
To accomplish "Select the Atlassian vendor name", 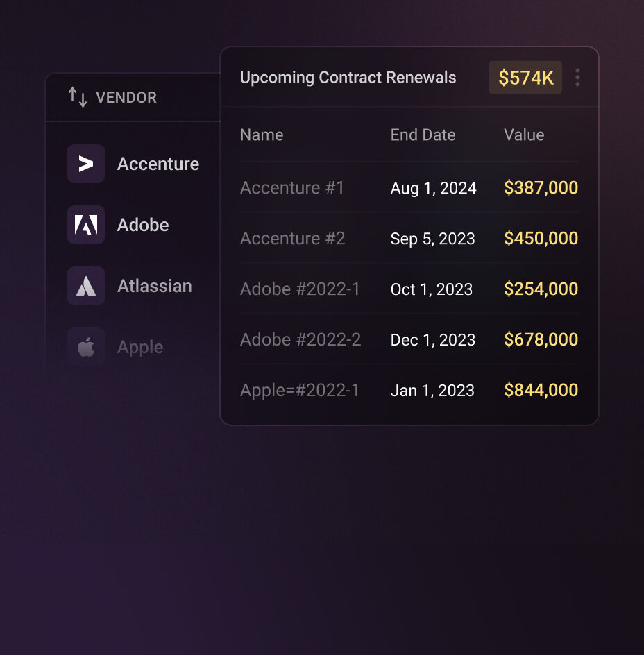I will pos(154,286).
